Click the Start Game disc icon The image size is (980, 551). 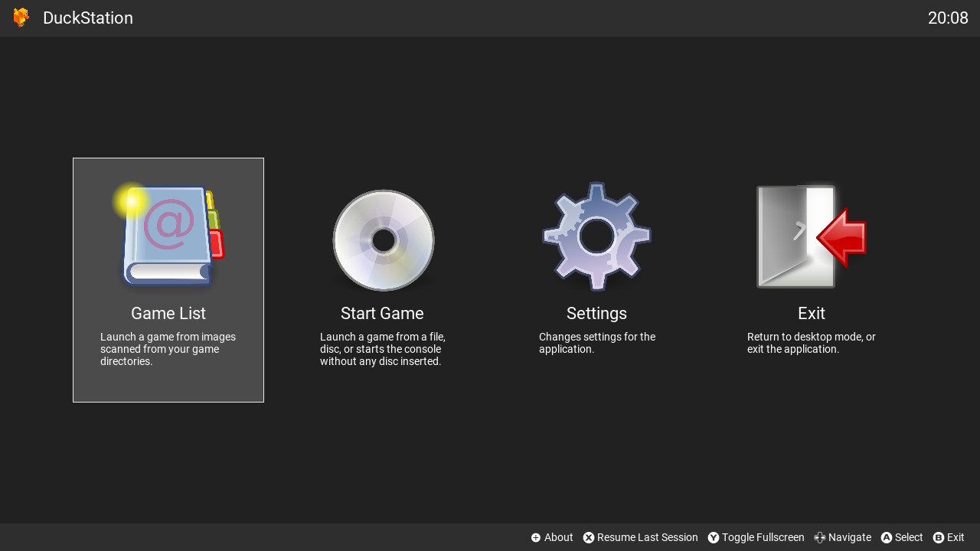pyautogui.click(x=384, y=240)
